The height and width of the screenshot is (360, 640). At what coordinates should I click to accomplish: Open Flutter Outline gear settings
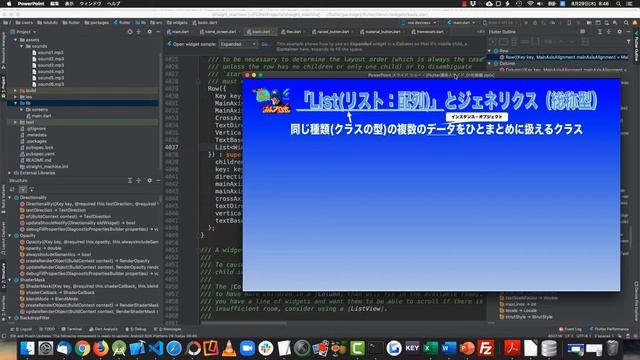coord(619,31)
